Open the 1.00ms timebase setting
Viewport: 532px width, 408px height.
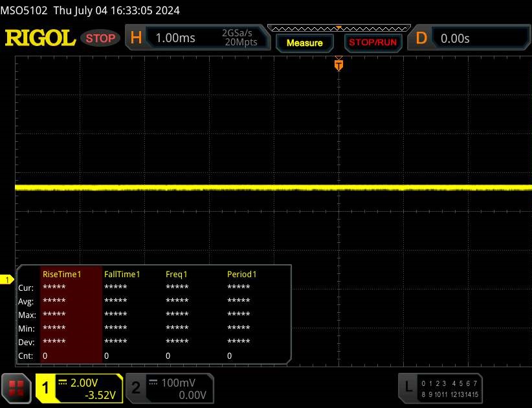[x=175, y=38]
